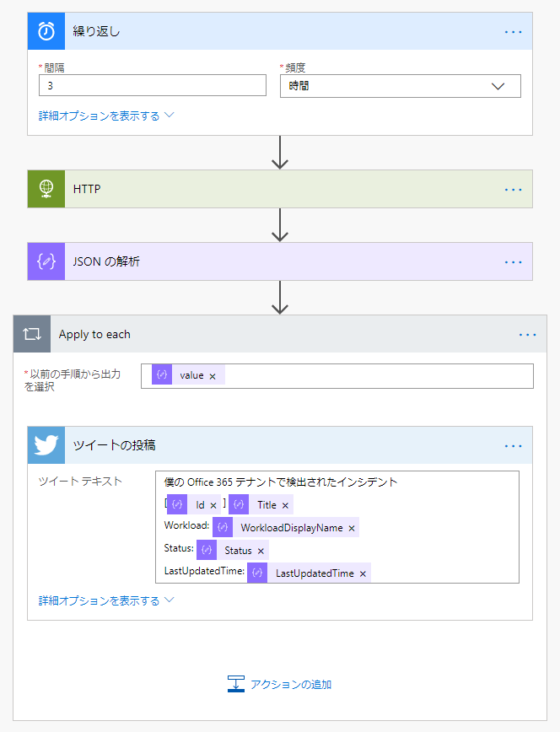Viewport: 560px width, 732px height.
Task: Collapse the 繰り返し trigger header
Action: click(280, 31)
